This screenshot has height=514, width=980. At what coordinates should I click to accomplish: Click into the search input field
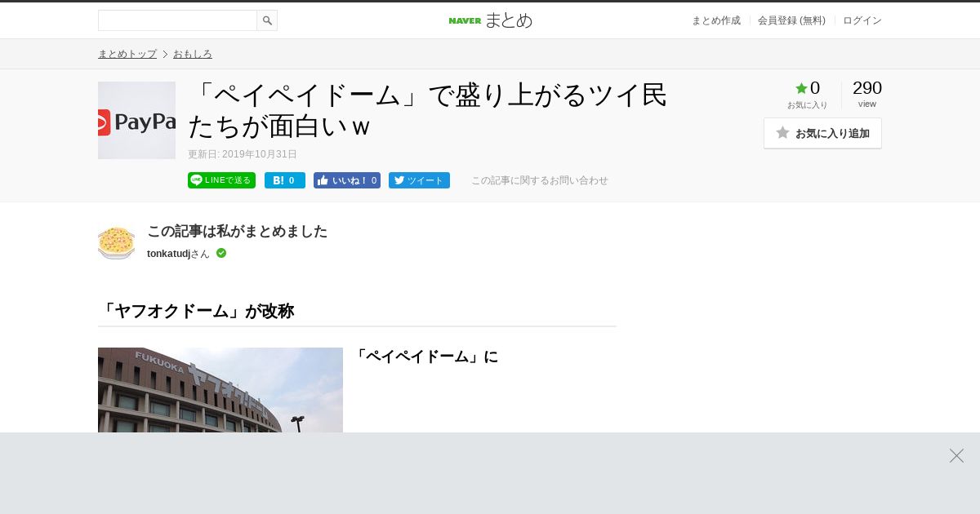(x=177, y=20)
